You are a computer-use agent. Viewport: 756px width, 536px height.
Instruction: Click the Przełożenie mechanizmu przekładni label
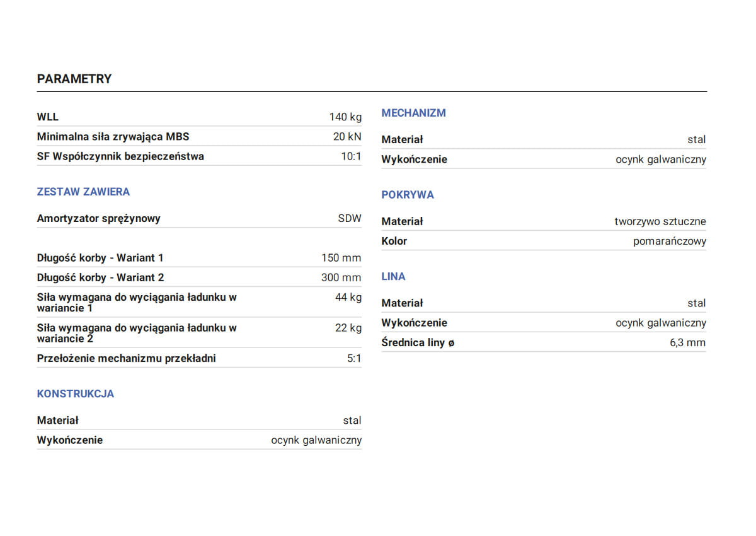pyautogui.click(x=126, y=358)
